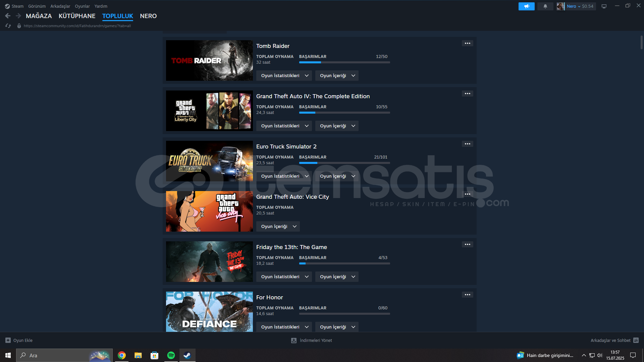Open the notifications bell
This screenshot has height=362, width=644.
545,6
